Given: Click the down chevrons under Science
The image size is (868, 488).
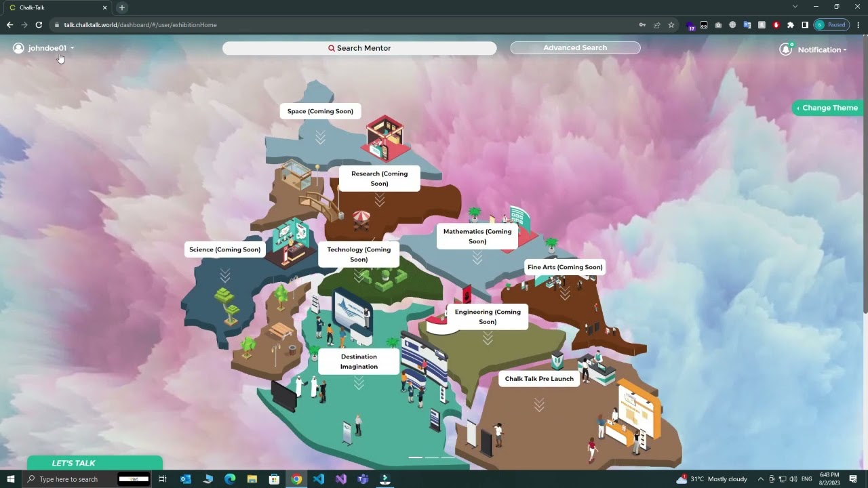Looking at the screenshot, I should pos(224,275).
